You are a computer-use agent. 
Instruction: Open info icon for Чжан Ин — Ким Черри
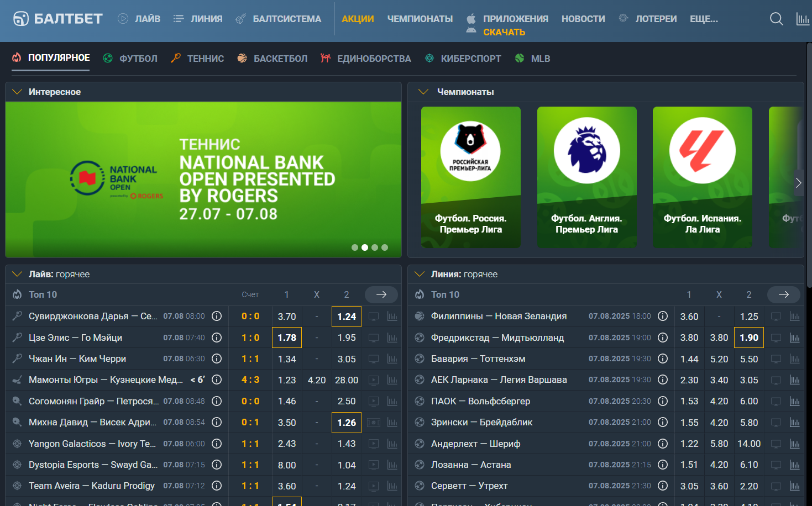[x=217, y=359]
